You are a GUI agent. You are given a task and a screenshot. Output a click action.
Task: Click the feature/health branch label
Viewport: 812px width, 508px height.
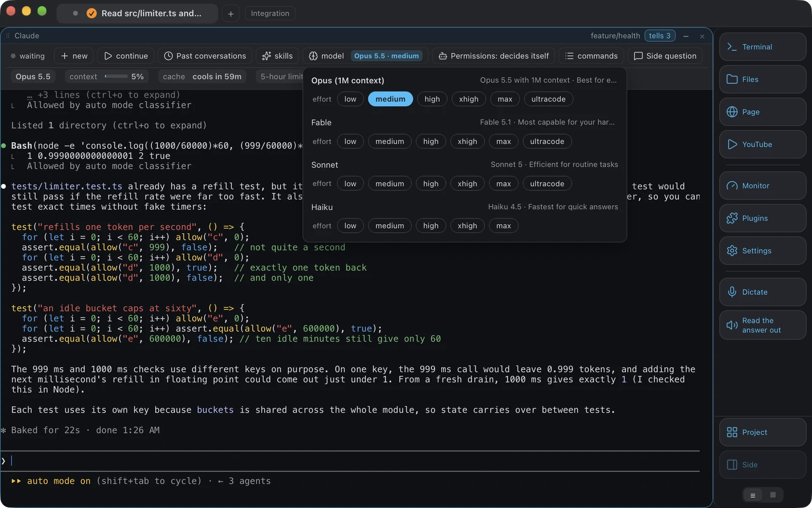pos(615,36)
